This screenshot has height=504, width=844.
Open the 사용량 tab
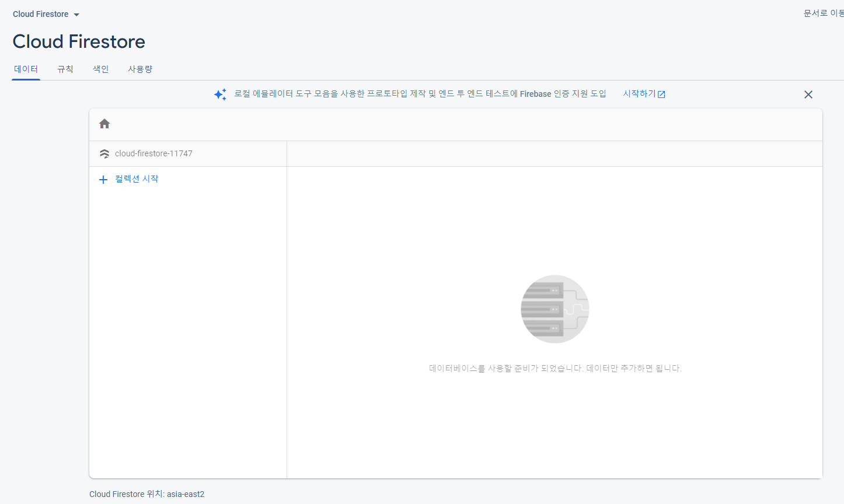click(140, 69)
